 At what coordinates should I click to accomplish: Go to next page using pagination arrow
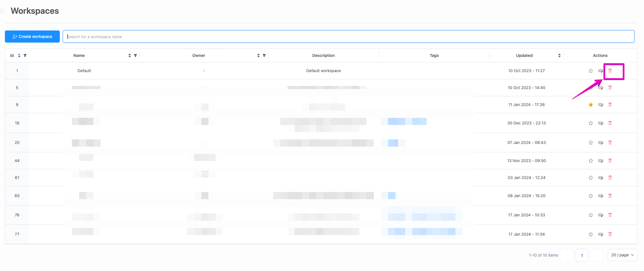(x=597, y=255)
